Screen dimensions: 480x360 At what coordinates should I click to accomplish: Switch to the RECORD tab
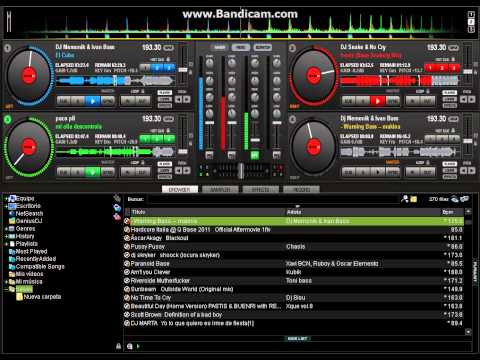[x=301, y=189]
